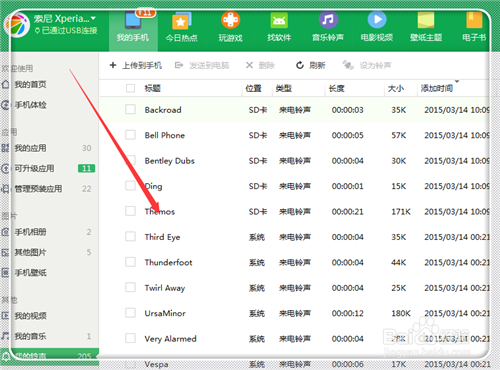The image size is (500, 370).
Task: Check the Bell Phone ringtone checkbox
Action: 130,135
